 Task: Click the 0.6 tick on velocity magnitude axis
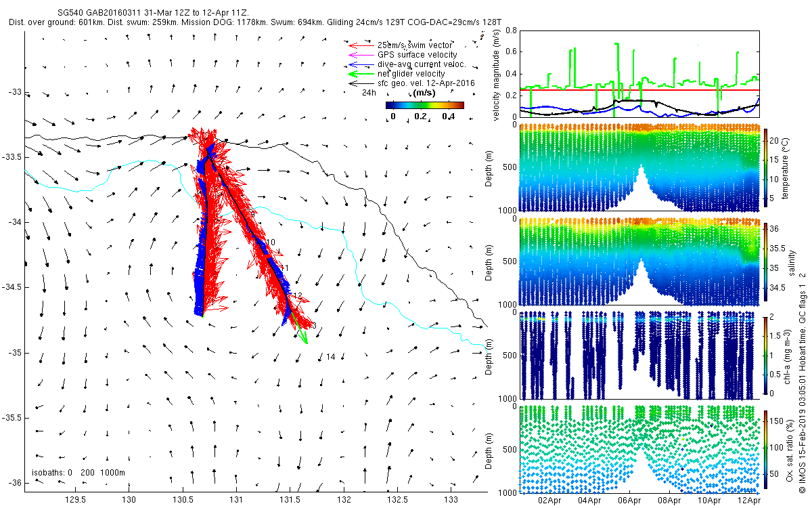[x=512, y=52]
